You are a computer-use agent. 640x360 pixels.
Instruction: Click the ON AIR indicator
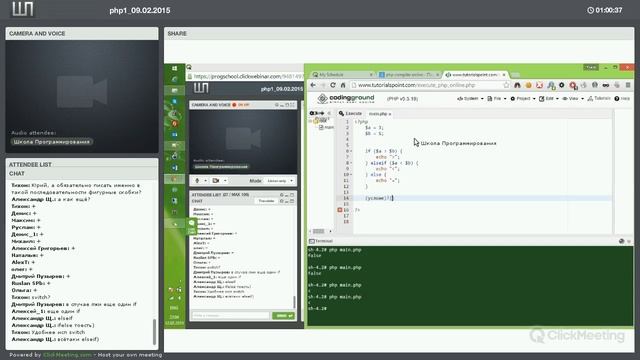241,105
